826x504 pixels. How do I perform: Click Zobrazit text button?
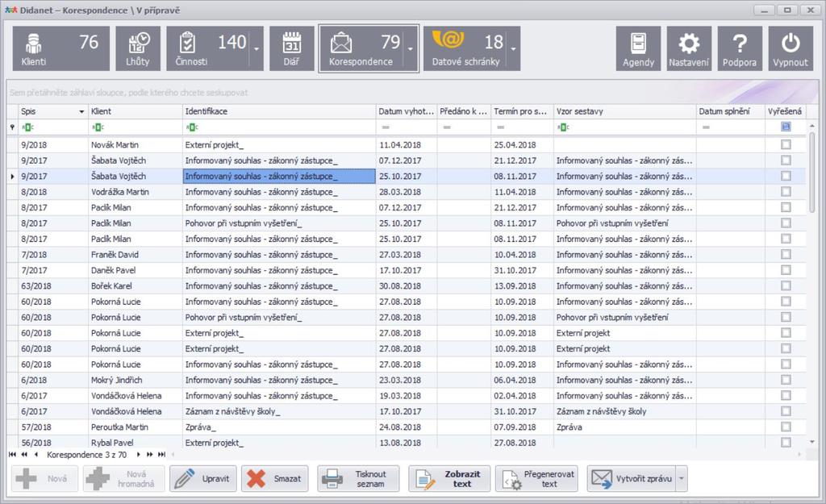[449, 479]
